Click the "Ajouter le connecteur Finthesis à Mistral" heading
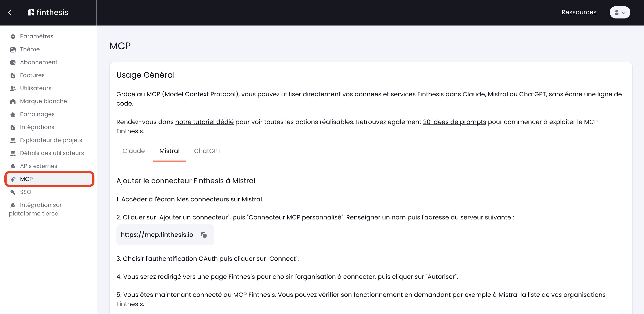The height and width of the screenshot is (314, 644). 186,181
